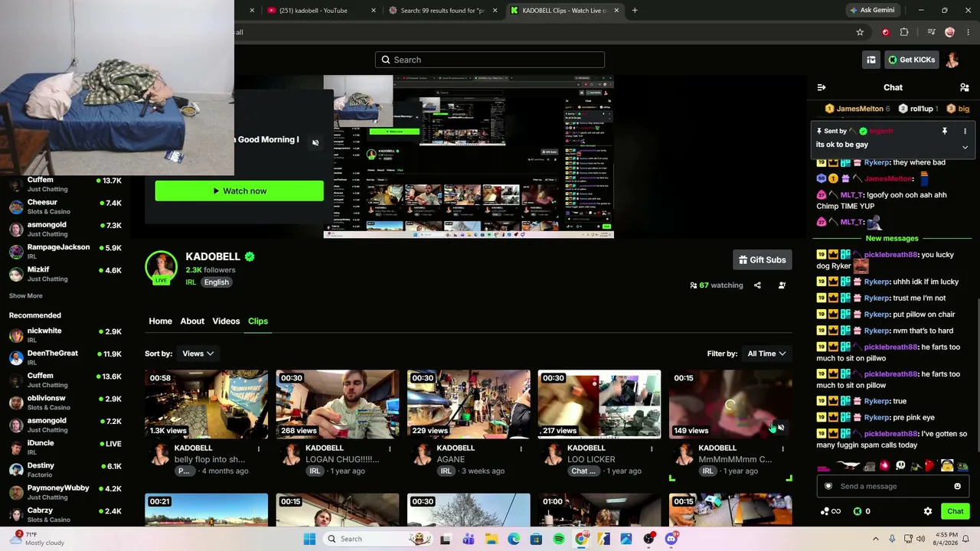
Task: Show hidden system tray icons
Action: (876, 539)
